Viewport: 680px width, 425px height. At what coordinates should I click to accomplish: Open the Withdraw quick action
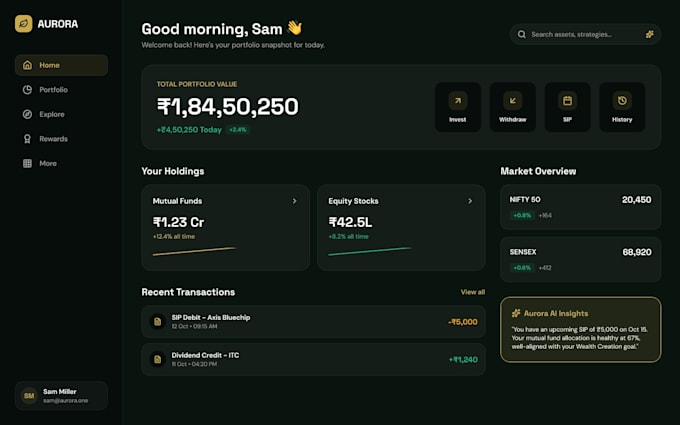(x=512, y=107)
